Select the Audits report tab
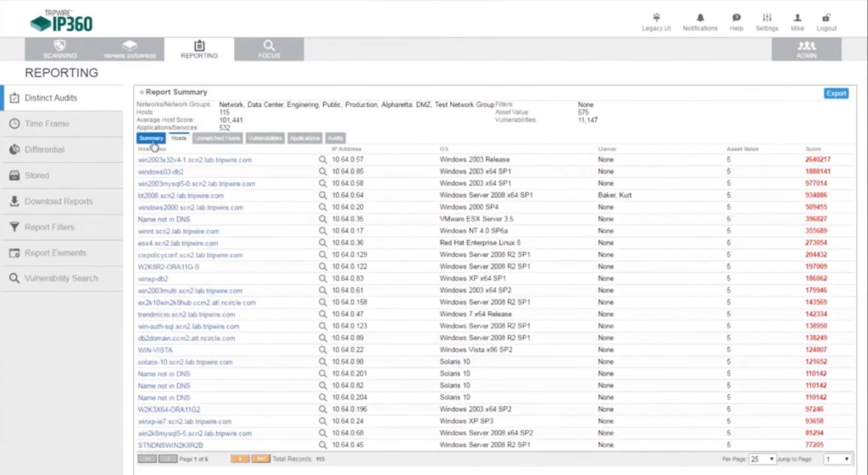Viewport: 868px width, 475px height. click(x=335, y=138)
